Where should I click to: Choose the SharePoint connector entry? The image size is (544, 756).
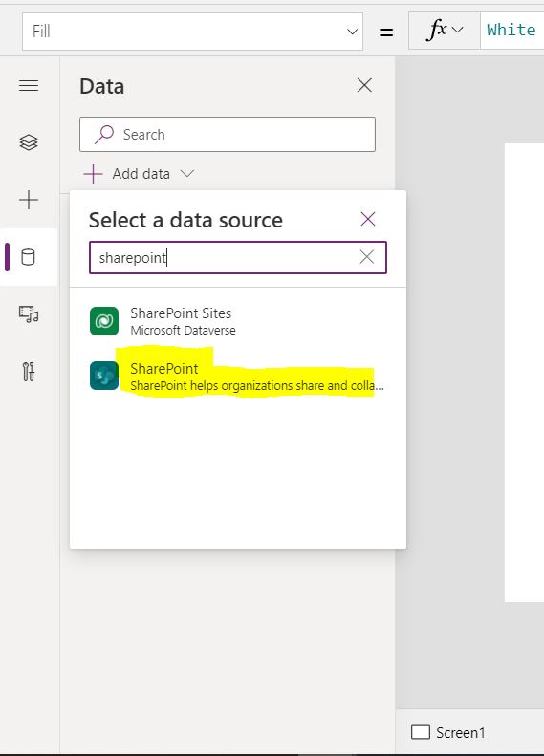(237, 376)
